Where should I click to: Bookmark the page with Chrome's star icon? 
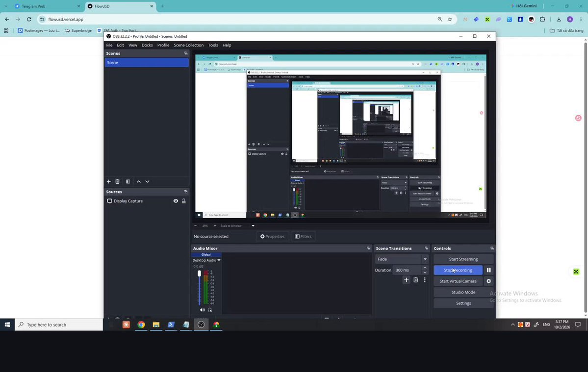coord(450,19)
